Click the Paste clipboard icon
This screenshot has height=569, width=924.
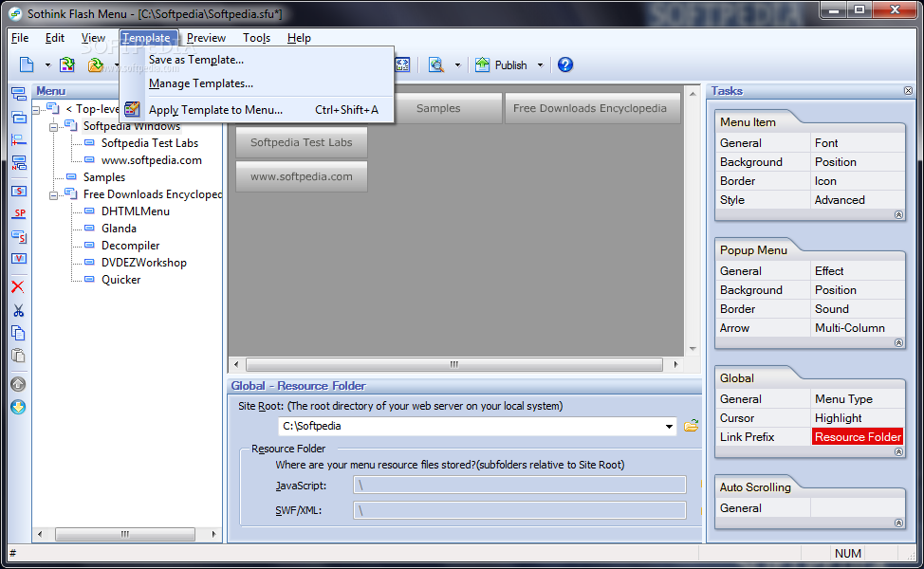[18, 356]
